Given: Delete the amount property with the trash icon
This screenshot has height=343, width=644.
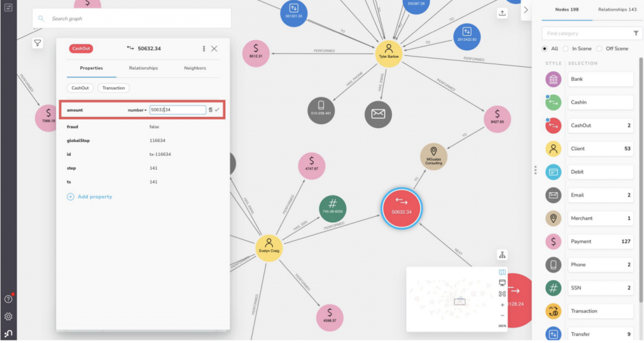Looking at the screenshot, I should pyautogui.click(x=211, y=110).
